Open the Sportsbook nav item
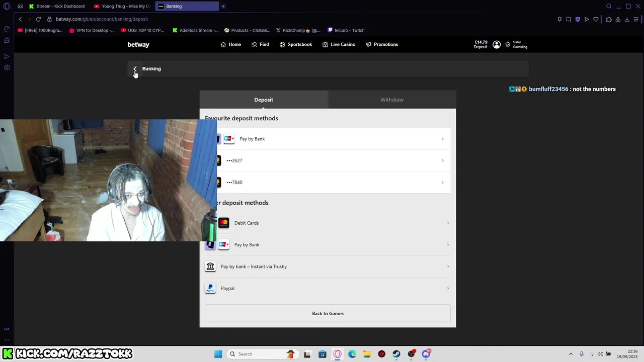The image size is (644, 362). point(296,44)
